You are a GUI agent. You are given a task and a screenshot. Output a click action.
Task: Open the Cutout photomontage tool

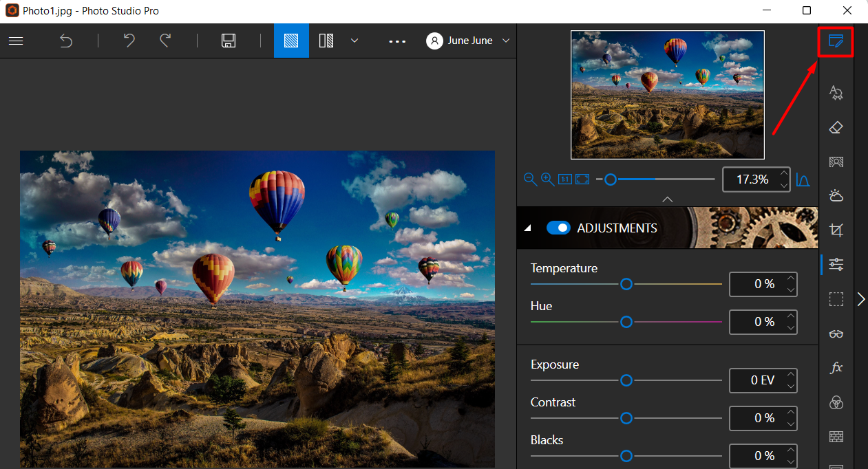836,162
